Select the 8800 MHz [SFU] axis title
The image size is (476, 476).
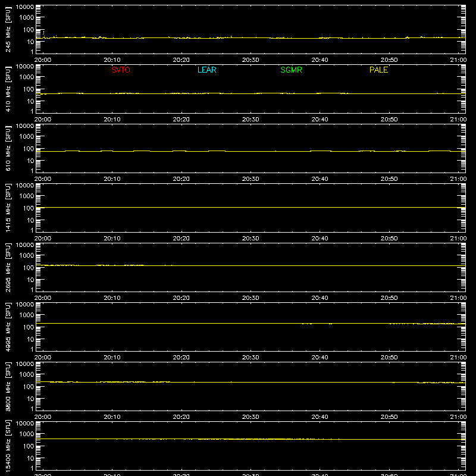8,387
